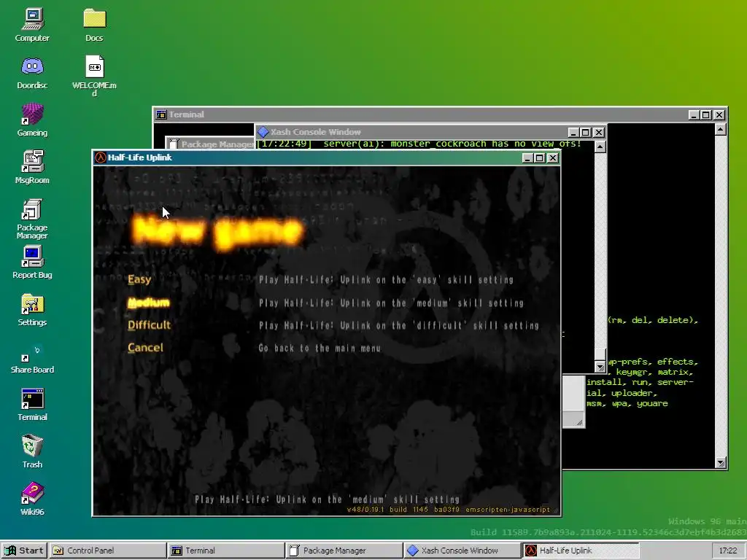The width and height of the screenshot is (747, 560).
Task: Click Xash Console scrollbar down arrow
Action: tap(600, 367)
